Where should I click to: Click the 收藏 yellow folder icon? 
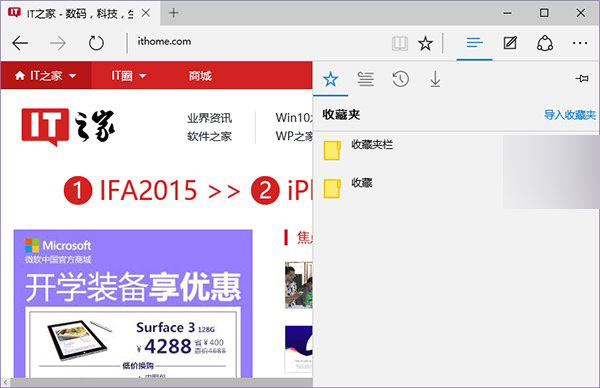tap(332, 188)
